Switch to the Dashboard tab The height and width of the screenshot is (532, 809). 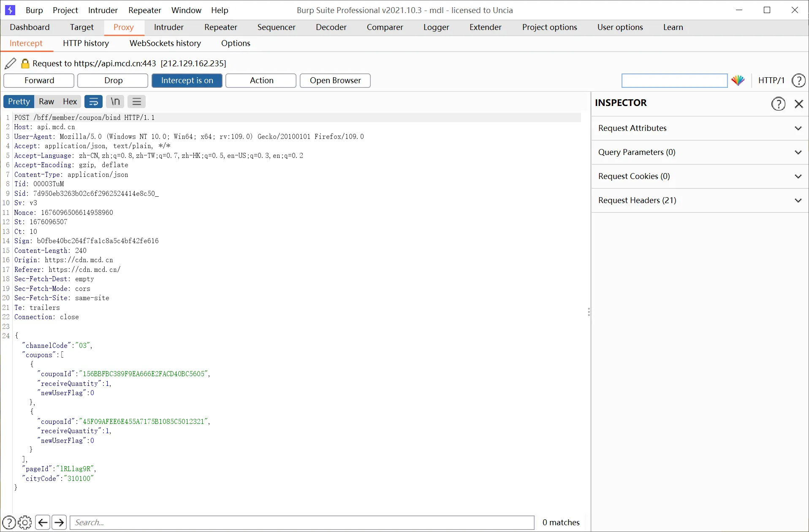pos(30,27)
